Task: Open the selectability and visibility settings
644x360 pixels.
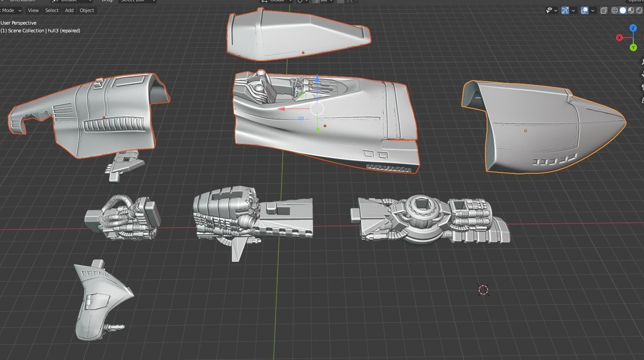Action: point(549,10)
